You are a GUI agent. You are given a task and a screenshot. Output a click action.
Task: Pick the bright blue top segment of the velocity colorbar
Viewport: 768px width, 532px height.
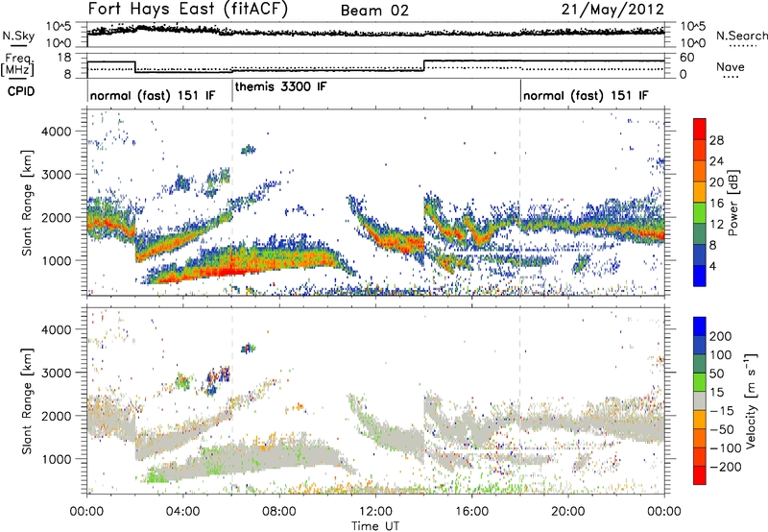tap(700, 326)
